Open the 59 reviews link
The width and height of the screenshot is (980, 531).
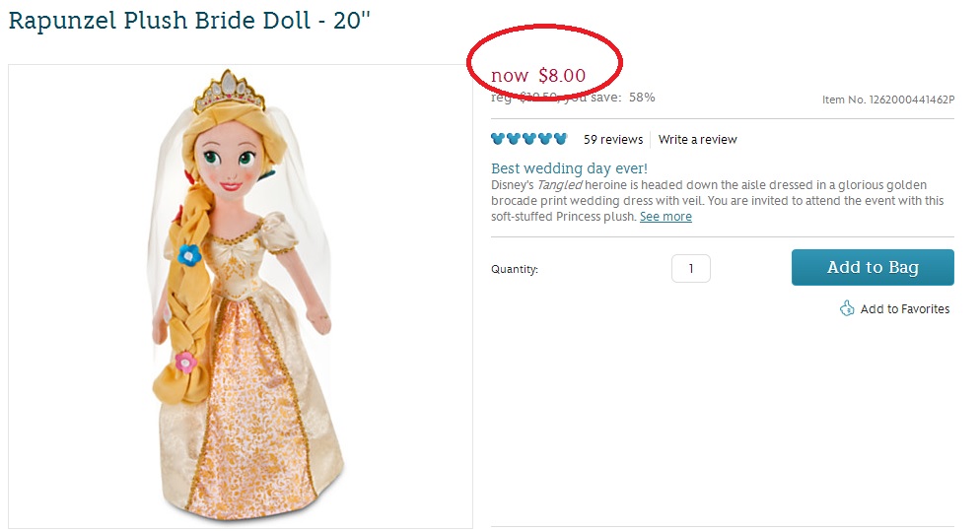[x=612, y=140]
